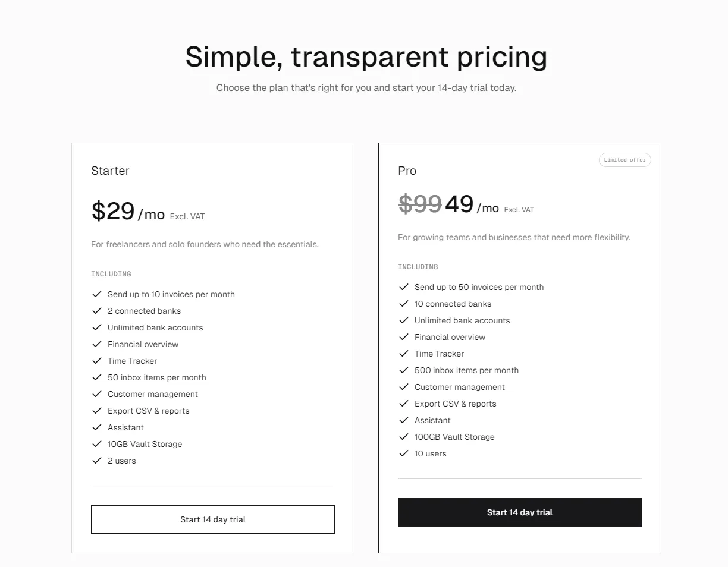Click checkmark beside Send up to 10 invoices
Viewport: 728px width, 567px height.
(97, 294)
